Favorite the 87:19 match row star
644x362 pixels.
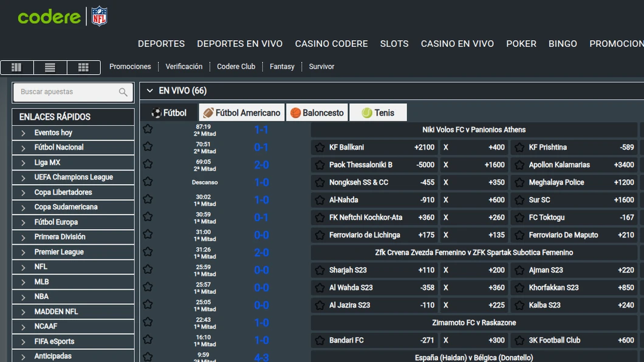[148, 129]
